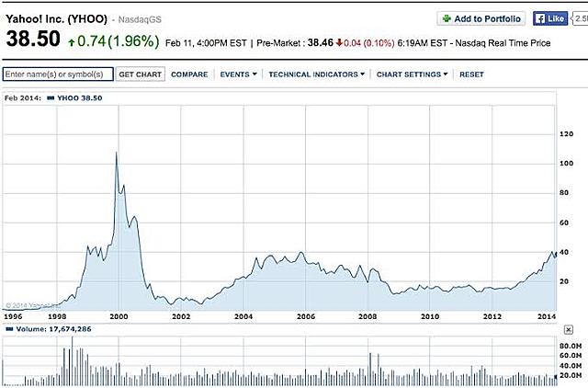Click the Feb 2014 date label
The width and height of the screenshot is (588, 388).
[23, 98]
